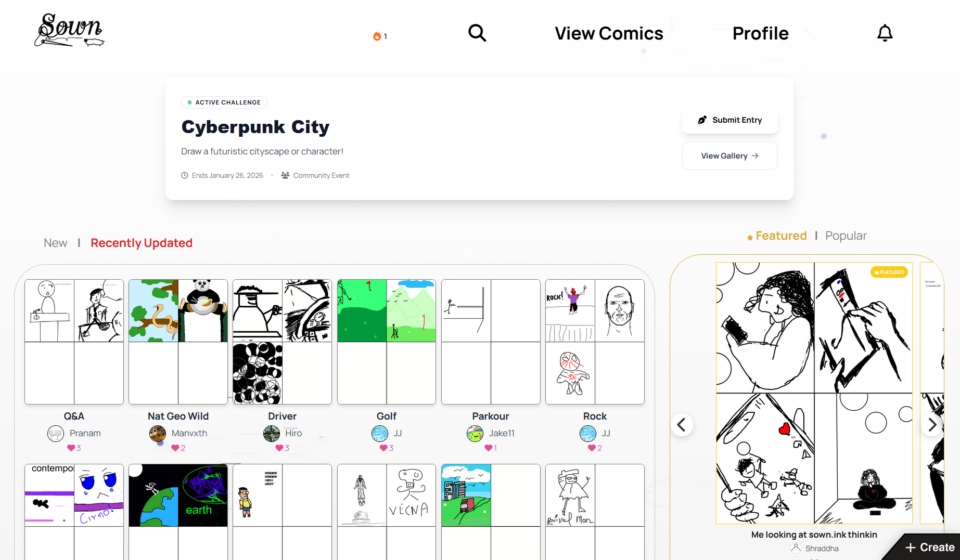
Task: Open the Profile page
Action: coord(760,33)
